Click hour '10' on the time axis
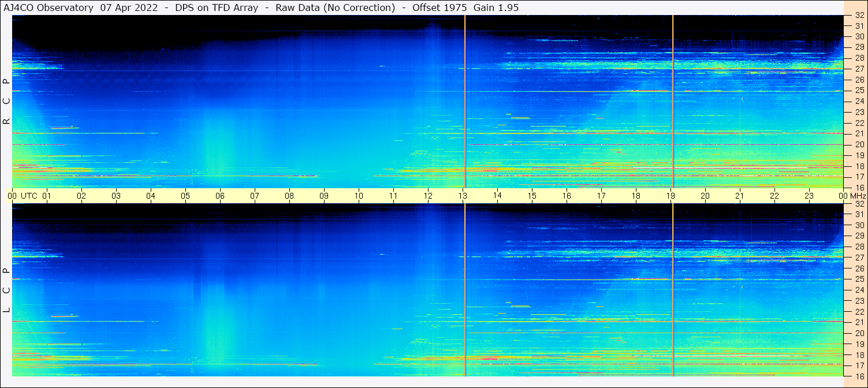 [359, 196]
